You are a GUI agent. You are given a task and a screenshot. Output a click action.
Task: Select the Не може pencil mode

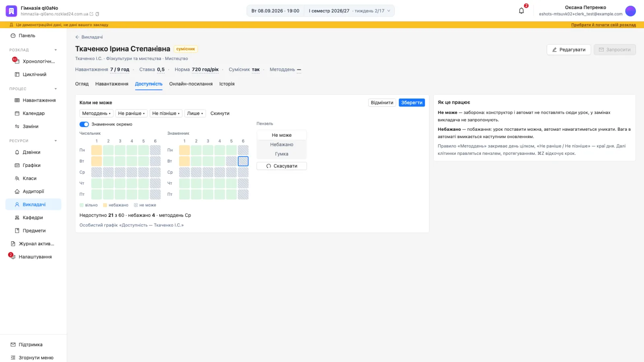coord(282,135)
